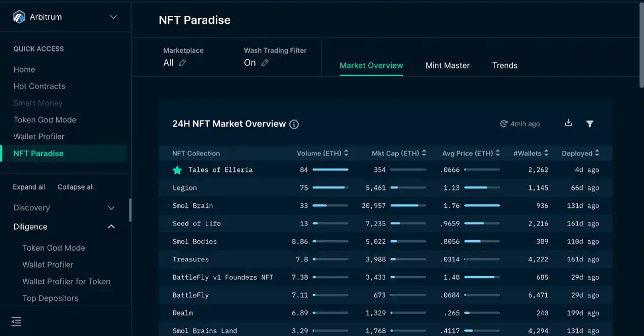Click the refresh icon next to 4min ago
Image resolution: width=644 pixels, height=336 pixels.
(x=504, y=124)
